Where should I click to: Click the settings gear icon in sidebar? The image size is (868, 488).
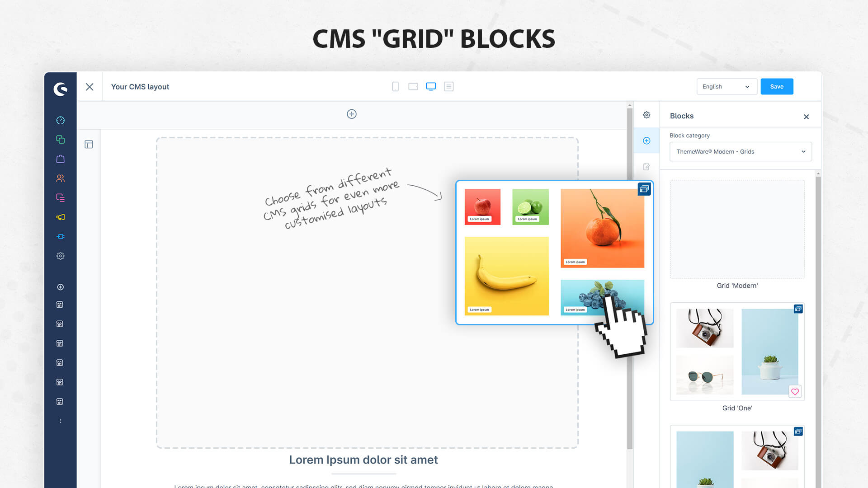[x=59, y=256]
